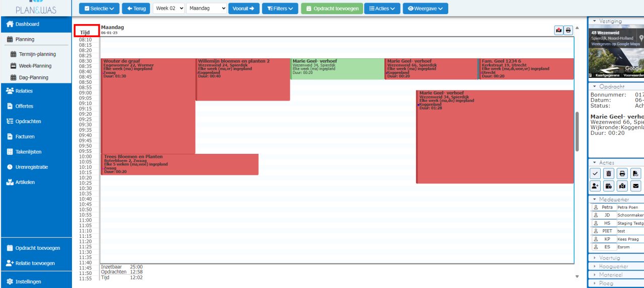Viewport: 644px width, 288px height.
Task: Open the Maandag day dropdown
Action: point(206,9)
